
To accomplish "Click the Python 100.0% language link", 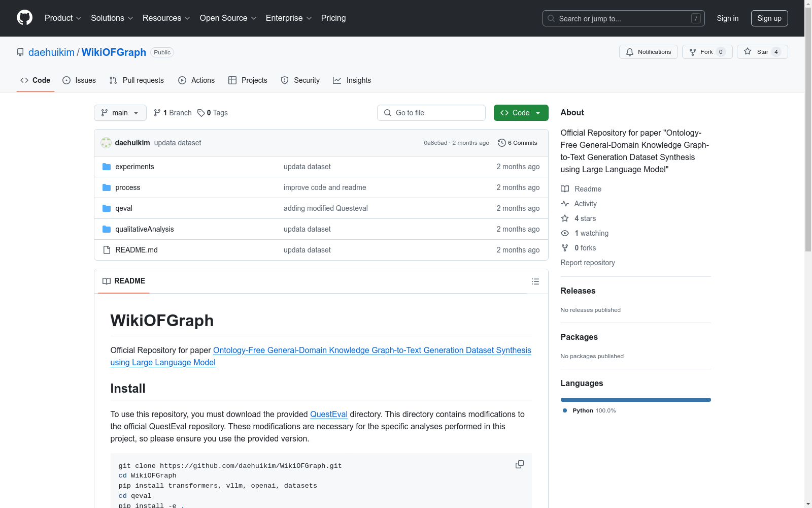I will tap(589, 410).
